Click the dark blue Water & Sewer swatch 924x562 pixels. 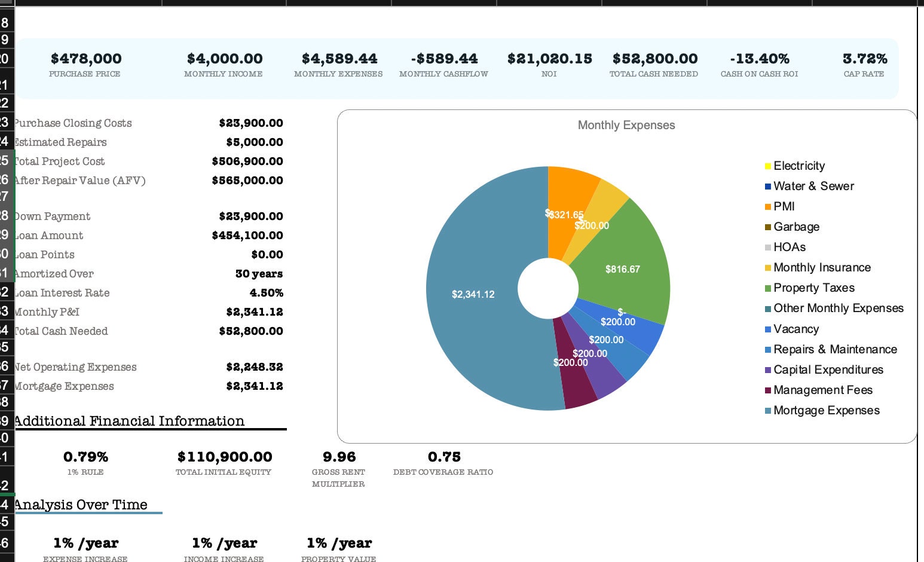[767, 186]
